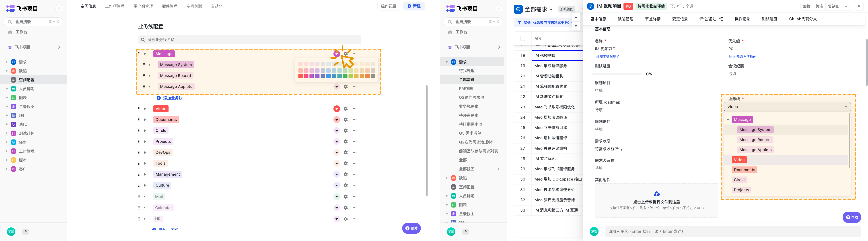Collapse the sidebar in the requirements window
868x241 pixels.
[x=499, y=8]
